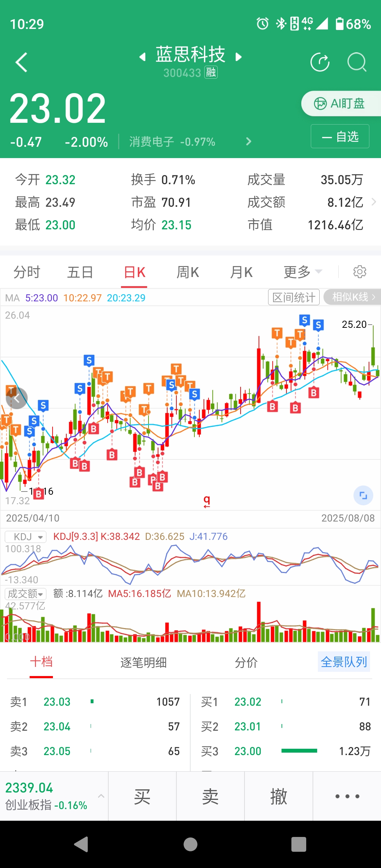Tap Android recent apps button
Image resolution: width=381 pixels, height=868 pixels.
click(299, 844)
